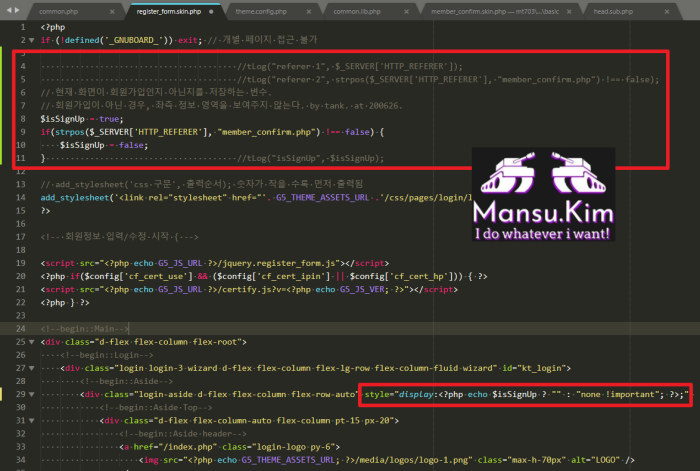Click $config['cf_cert_use'] on line 20

click(137, 276)
